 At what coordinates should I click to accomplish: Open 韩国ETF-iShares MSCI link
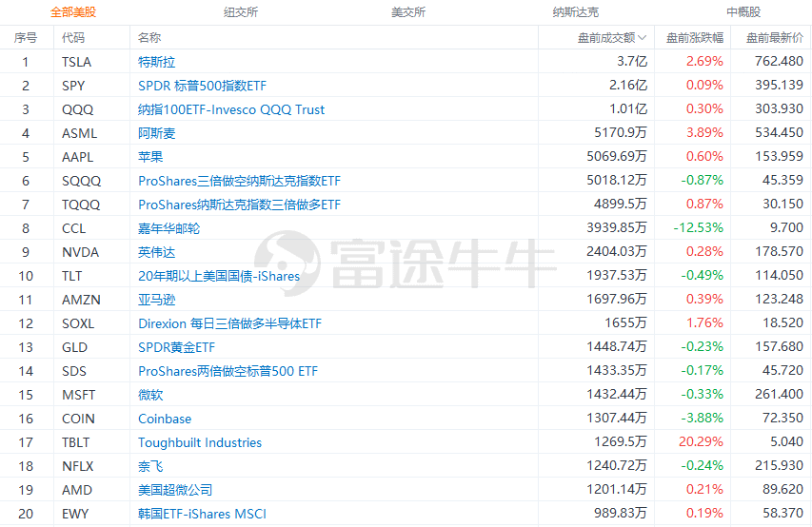(202, 514)
